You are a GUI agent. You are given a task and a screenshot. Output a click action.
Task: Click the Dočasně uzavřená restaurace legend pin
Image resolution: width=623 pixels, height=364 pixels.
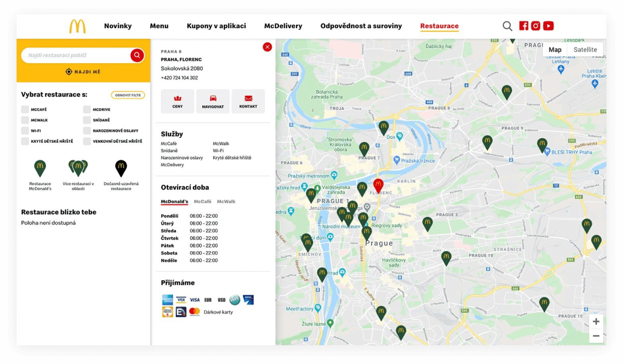click(x=121, y=169)
